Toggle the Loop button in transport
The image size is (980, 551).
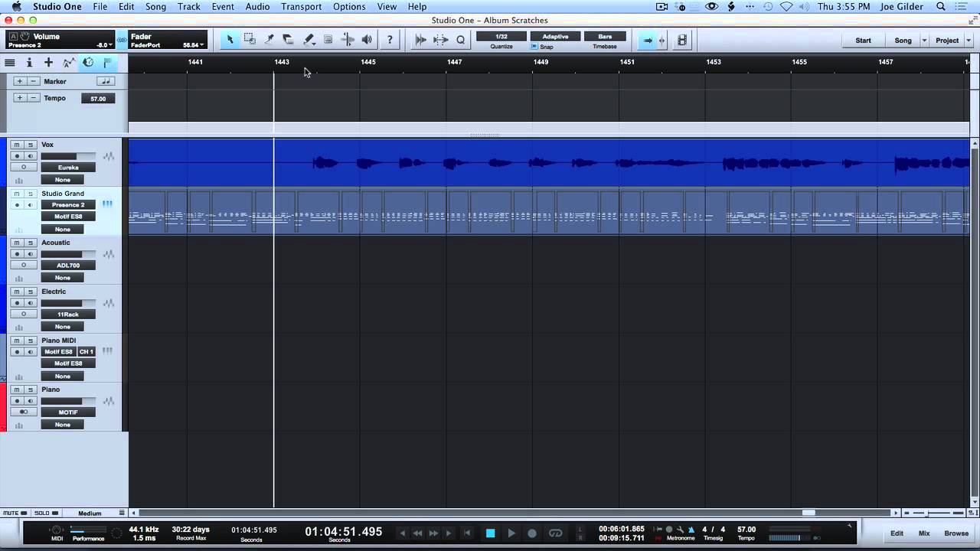(556, 533)
